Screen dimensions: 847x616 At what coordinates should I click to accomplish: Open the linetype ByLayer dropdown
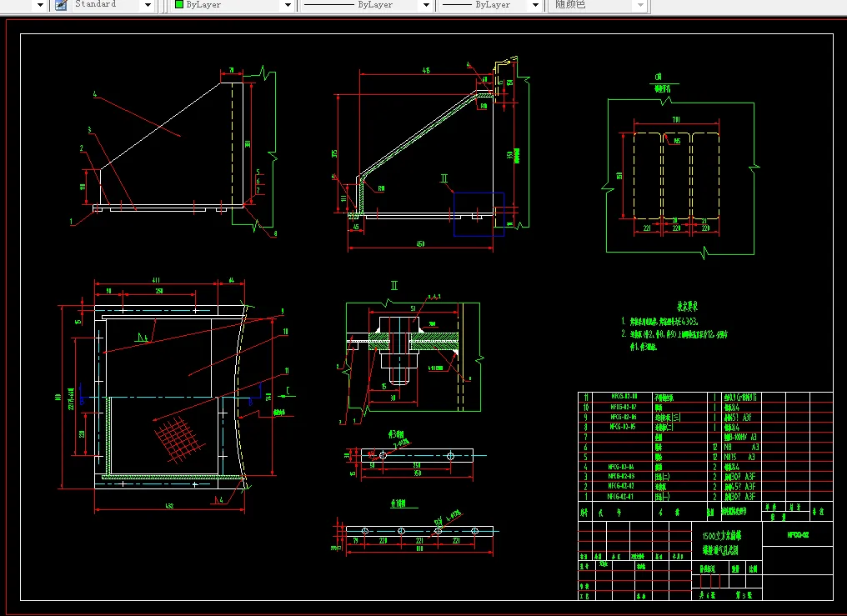click(426, 5)
